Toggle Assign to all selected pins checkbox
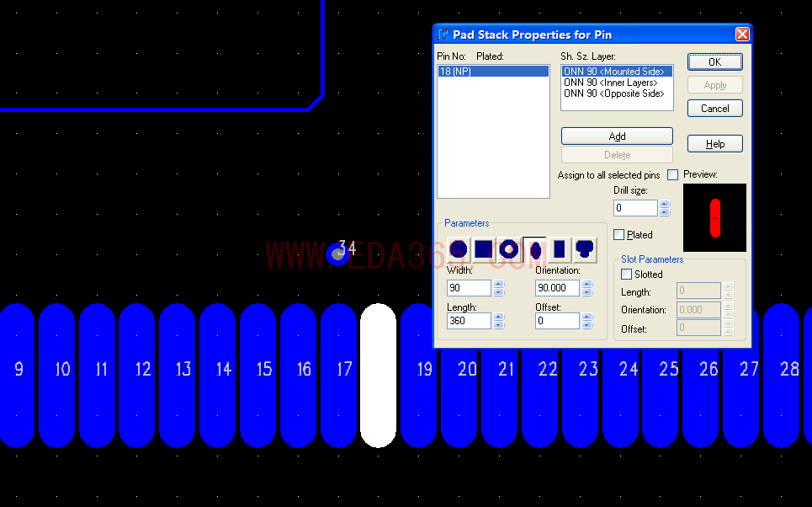The width and height of the screenshot is (812, 507). click(x=672, y=174)
